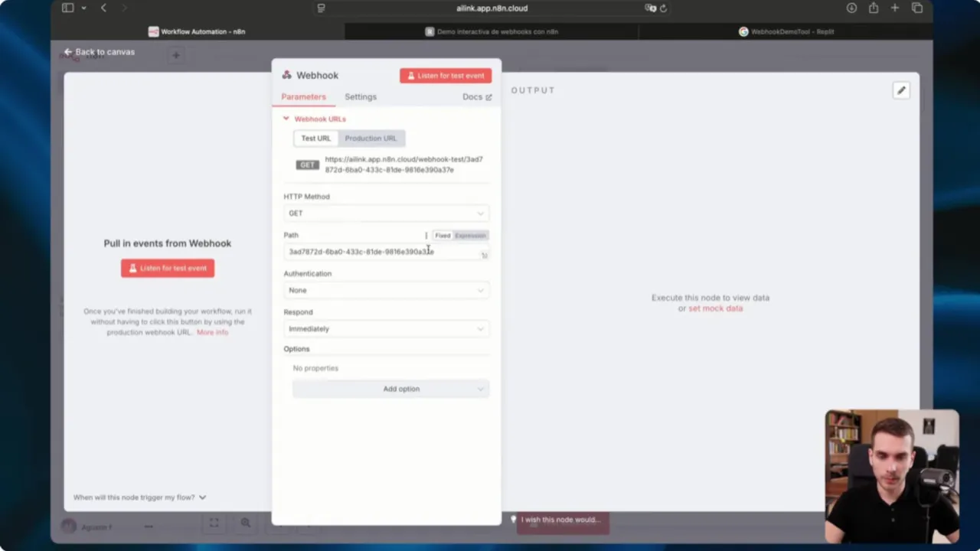Open the browser downloads icon
980x551 pixels.
851,8
